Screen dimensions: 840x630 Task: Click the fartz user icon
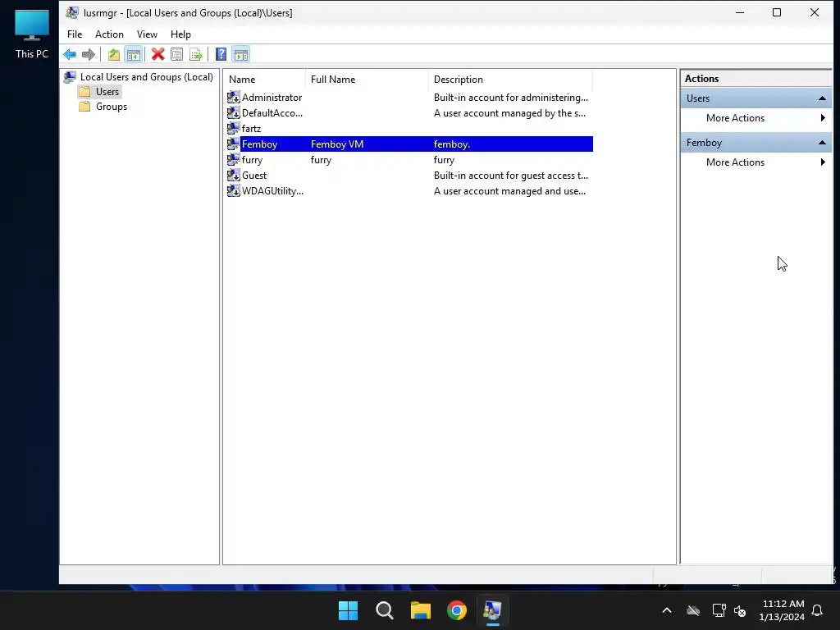click(x=234, y=128)
